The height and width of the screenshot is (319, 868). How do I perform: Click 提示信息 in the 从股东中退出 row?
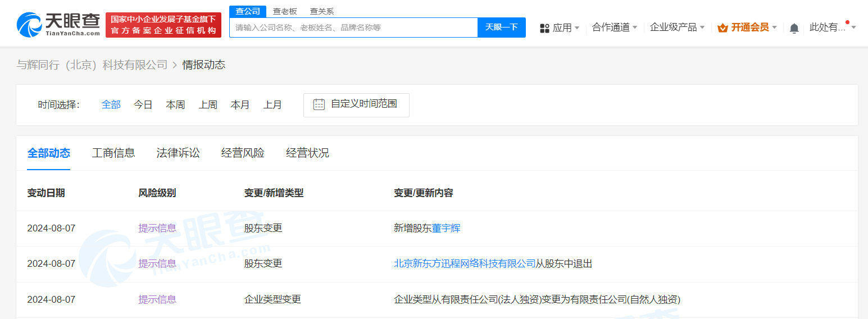[157, 264]
